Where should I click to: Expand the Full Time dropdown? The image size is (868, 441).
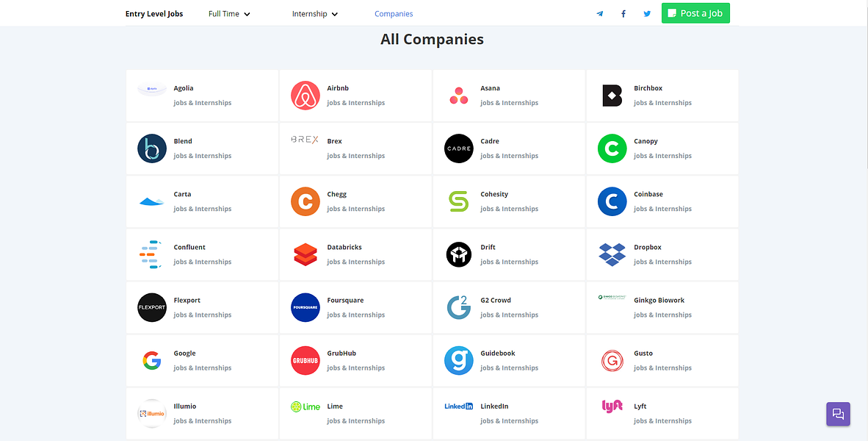point(229,14)
